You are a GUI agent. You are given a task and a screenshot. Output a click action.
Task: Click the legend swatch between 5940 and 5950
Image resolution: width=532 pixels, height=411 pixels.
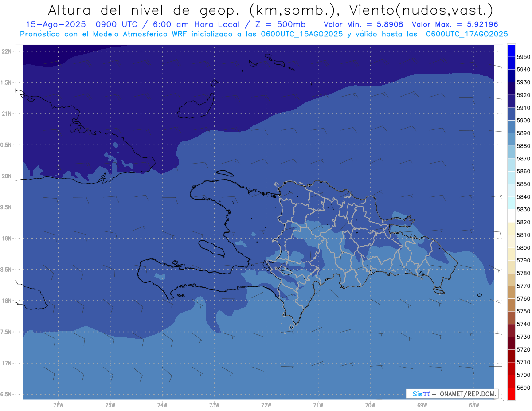pos(511,63)
